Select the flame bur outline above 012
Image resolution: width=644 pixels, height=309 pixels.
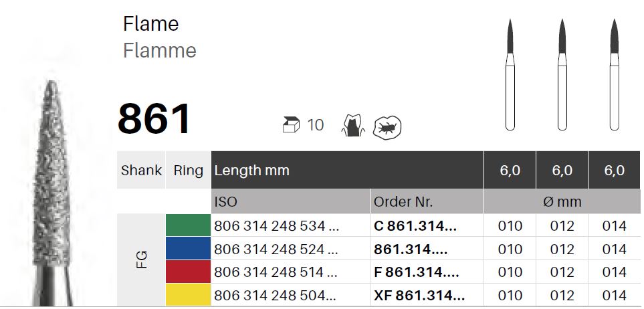pyautogui.click(x=562, y=75)
